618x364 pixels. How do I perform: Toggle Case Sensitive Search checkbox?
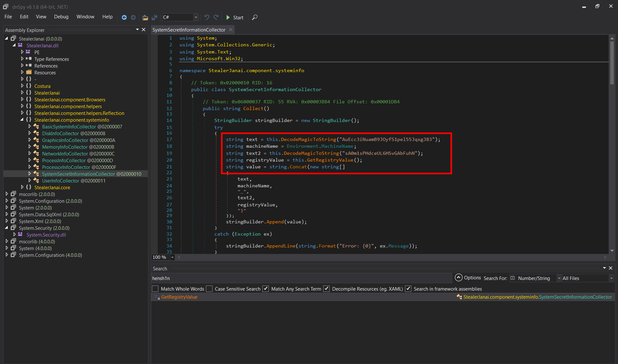tap(210, 289)
